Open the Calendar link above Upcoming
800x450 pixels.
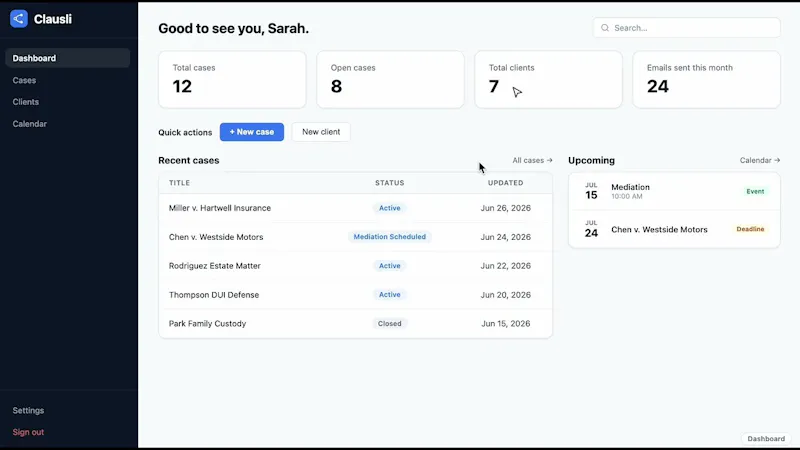[x=760, y=160]
